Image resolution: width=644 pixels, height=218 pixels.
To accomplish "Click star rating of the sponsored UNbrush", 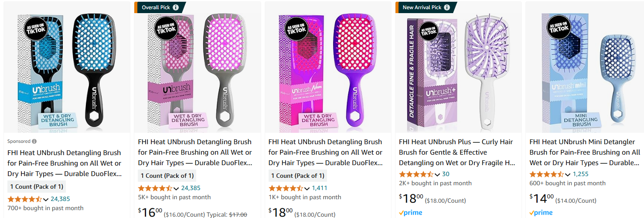I will tap(24, 199).
